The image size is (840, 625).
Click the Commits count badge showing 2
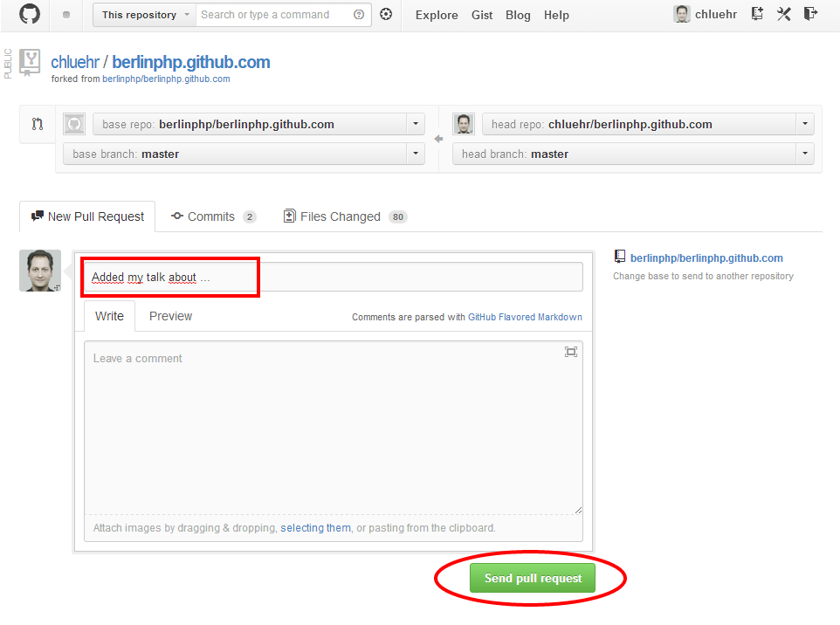[250, 216]
